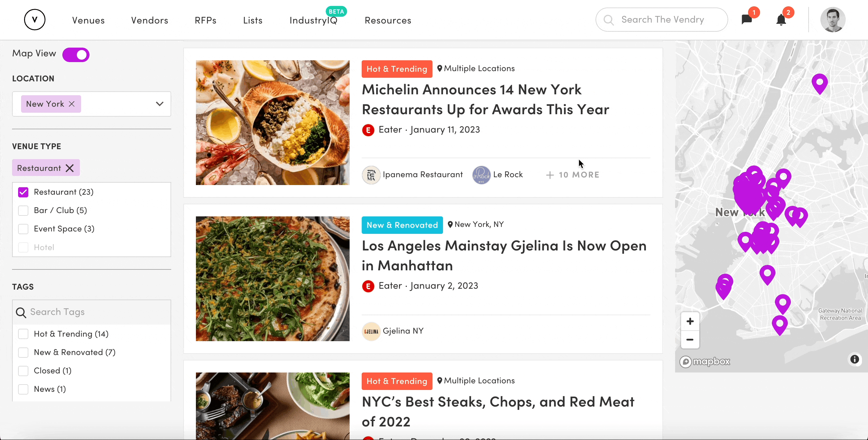Viewport: 868px width, 440px height.
Task: Click the search magnifier icon in navbar
Action: (x=609, y=20)
